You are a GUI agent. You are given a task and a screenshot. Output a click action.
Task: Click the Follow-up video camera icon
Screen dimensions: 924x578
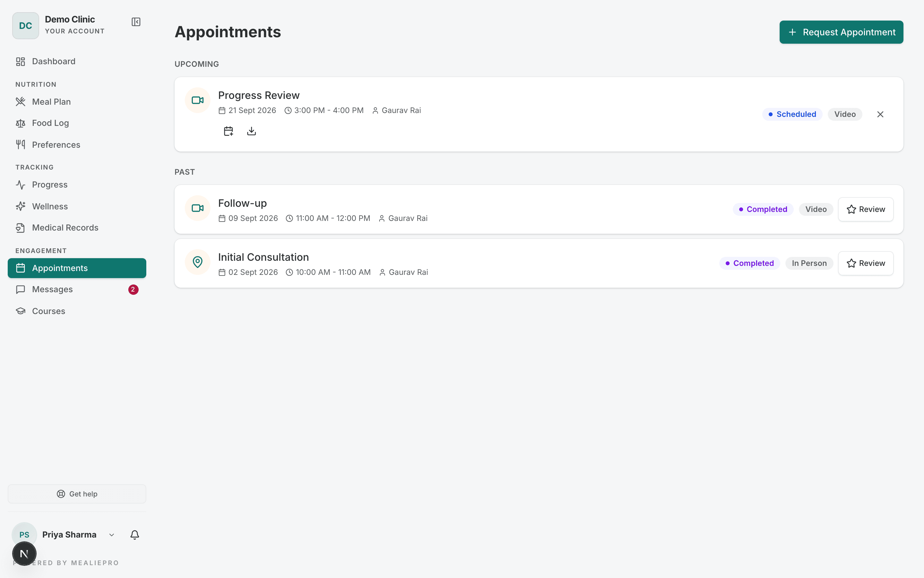[x=197, y=208]
